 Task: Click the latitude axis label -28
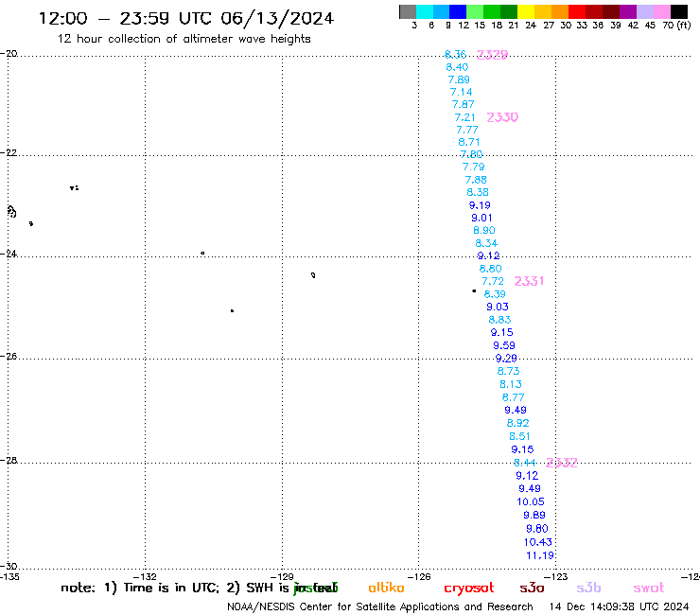pos(9,460)
